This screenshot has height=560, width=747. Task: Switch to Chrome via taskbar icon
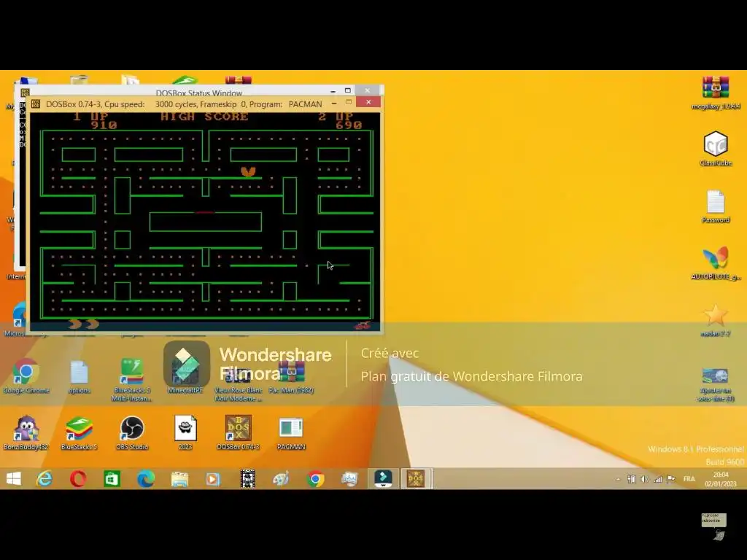315,478
